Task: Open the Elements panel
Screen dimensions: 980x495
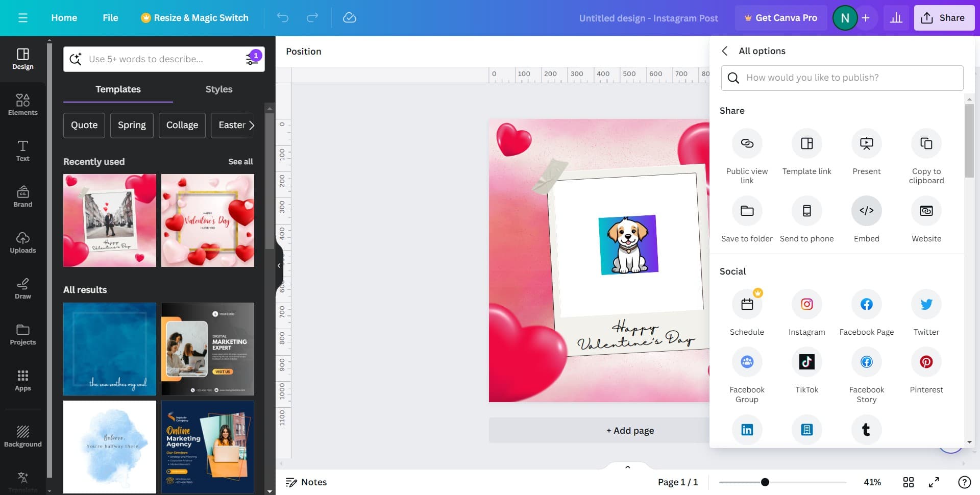Action: click(x=22, y=105)
